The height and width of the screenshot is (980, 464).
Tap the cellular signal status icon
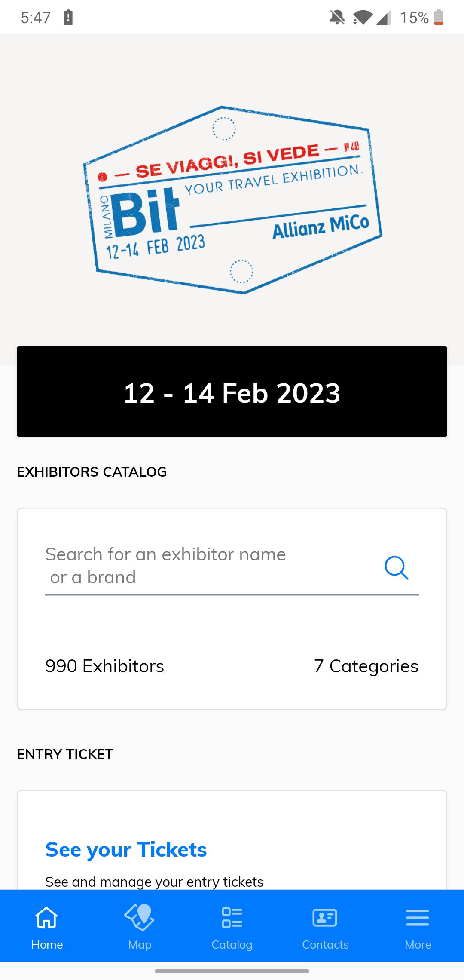384,18
